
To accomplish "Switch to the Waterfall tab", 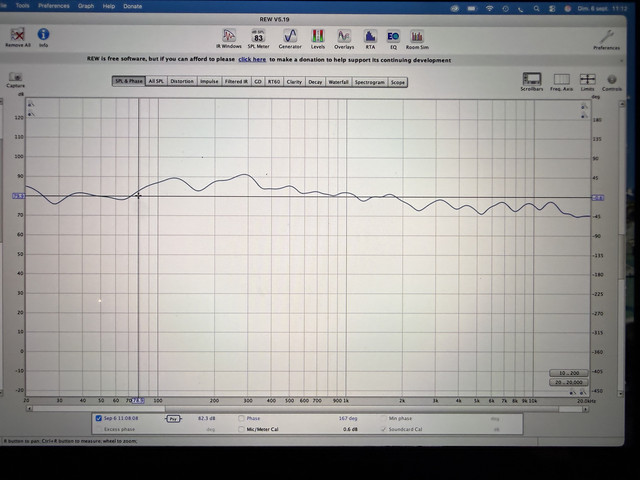I will pos(338,82).
